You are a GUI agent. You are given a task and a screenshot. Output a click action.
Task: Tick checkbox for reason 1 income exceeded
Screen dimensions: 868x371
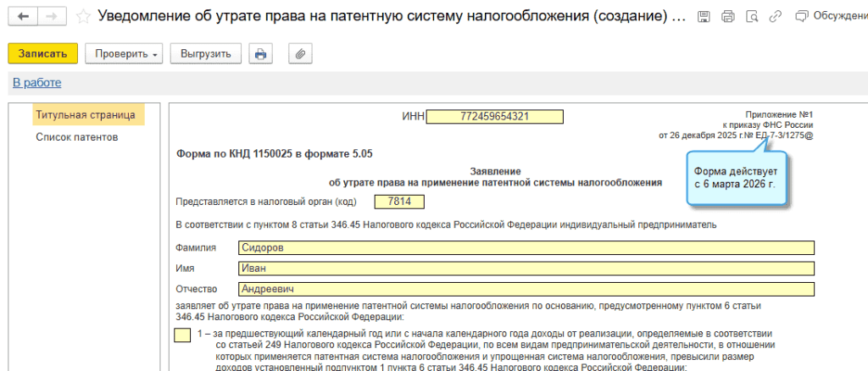click(182, 335)
